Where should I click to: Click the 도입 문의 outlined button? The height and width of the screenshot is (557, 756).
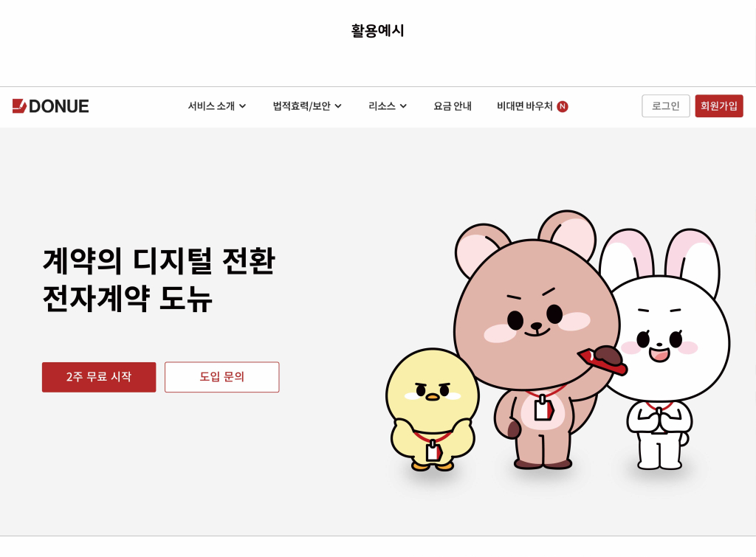221,377
